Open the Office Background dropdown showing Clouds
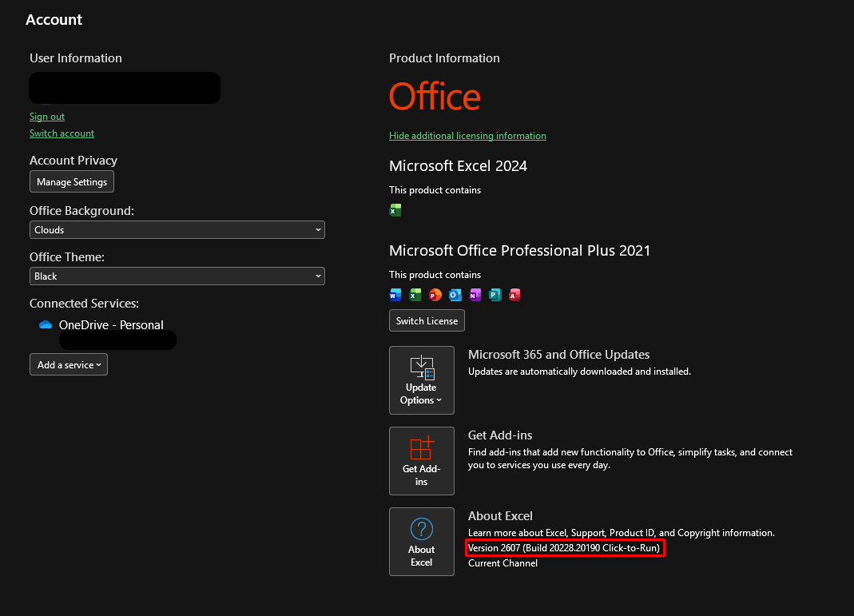This screenshot has height=616, width=854. 177,230
